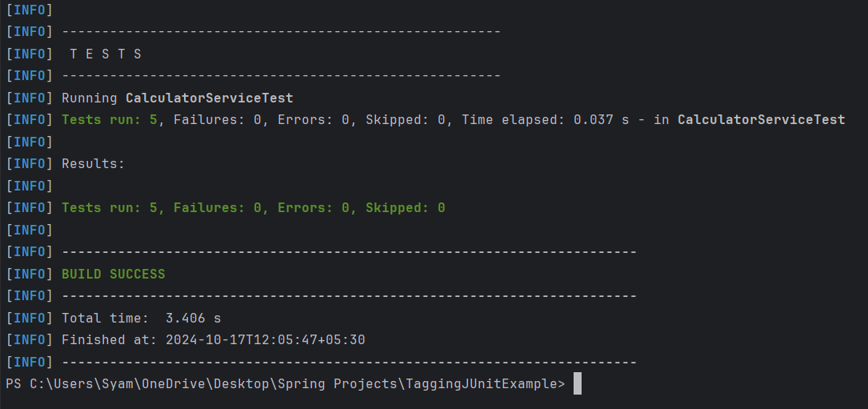Click the green BUILD SUCCESS text
The image size is (868, 409).
click(113, 274)
